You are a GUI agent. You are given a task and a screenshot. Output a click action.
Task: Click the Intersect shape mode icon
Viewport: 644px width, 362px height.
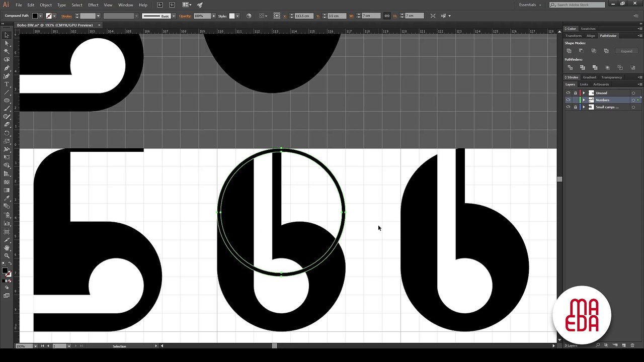click(594, 51)
